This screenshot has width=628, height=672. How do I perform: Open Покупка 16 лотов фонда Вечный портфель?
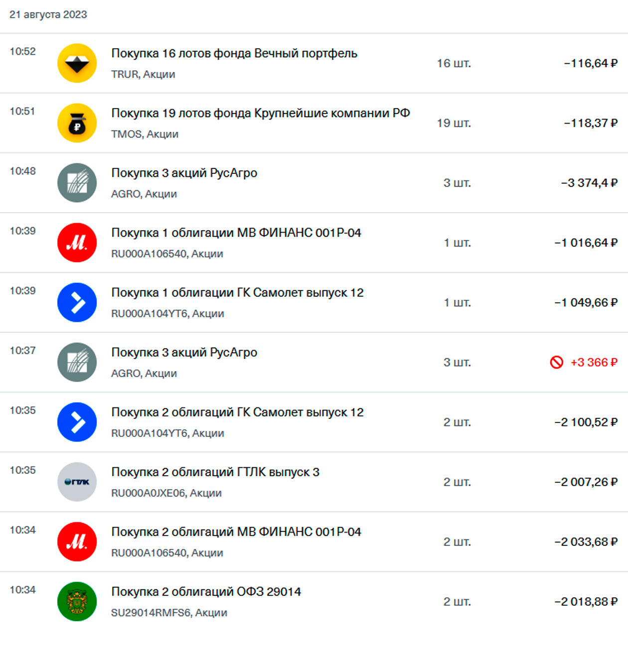[x=314, y=63]
